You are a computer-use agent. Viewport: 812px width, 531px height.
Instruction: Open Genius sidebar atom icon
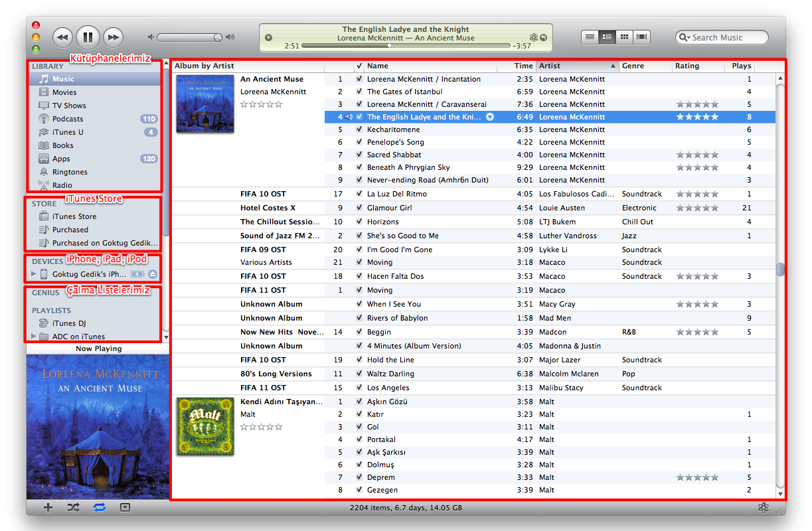point(764,508)
